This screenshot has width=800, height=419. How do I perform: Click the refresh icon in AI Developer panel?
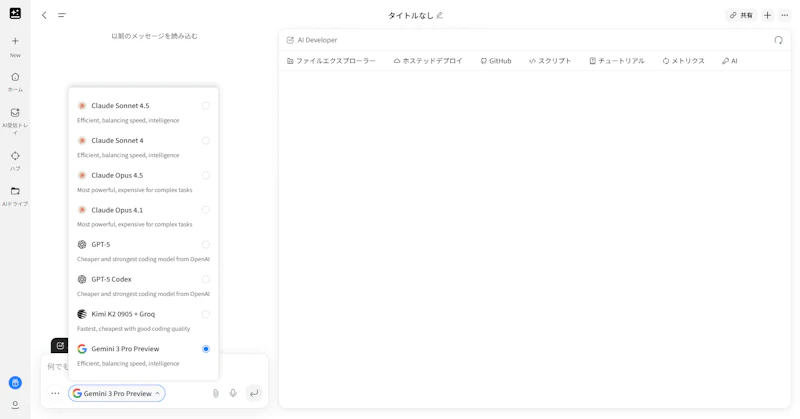(x=779, y=40)
